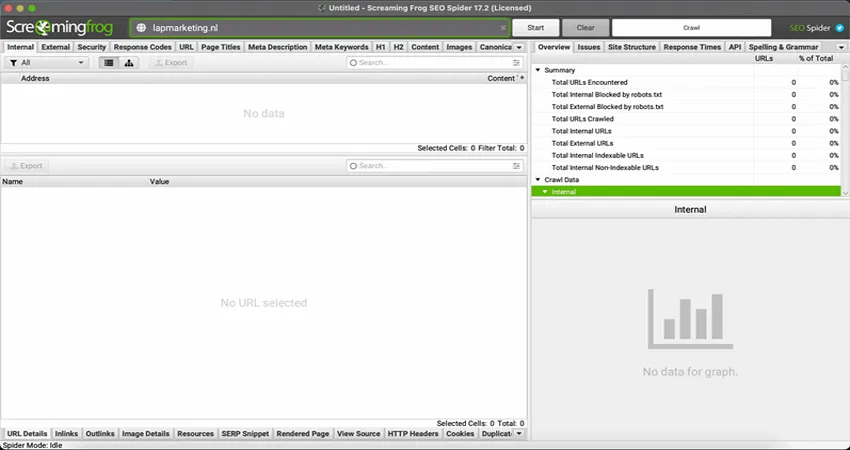Open Spelling & Grammar tab

pos(783,47)
